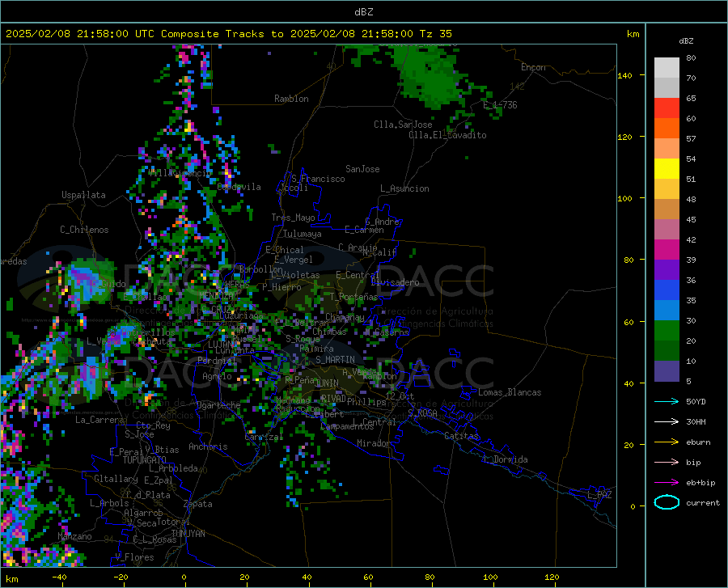Click the Ramblon label near the map's top
The width and height of the screenshot is (728, 588).
pyautogui.click(x=291, y=99)
